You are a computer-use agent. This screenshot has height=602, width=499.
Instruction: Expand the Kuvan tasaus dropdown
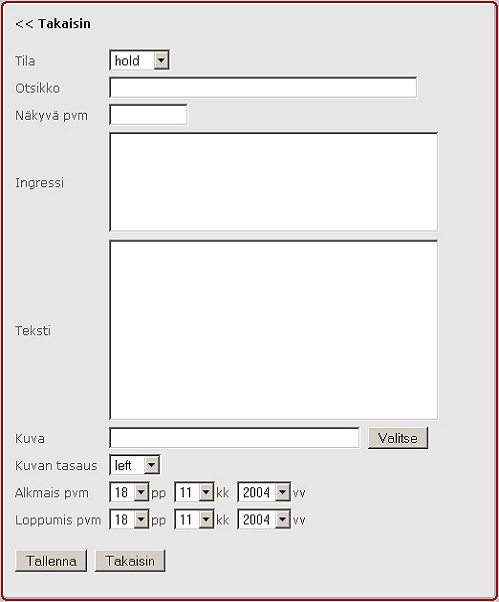click(135, 465)
